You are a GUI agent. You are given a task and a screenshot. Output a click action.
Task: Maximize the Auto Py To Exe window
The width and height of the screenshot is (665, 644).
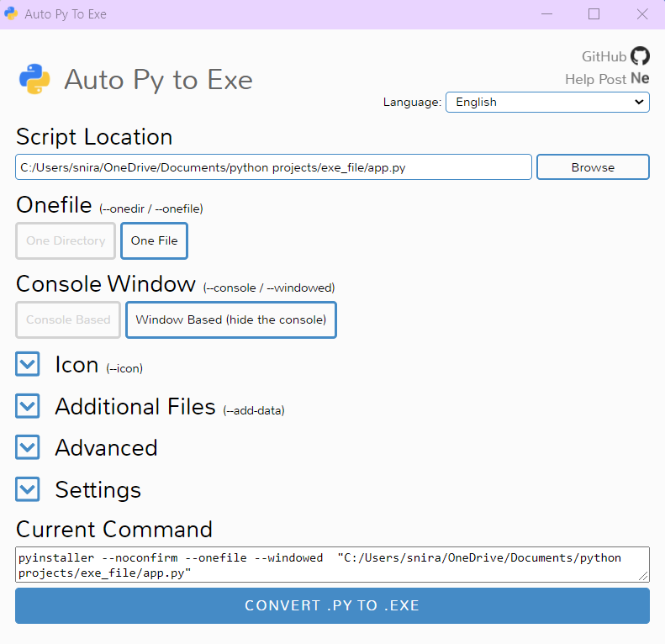tap(594, 14)
